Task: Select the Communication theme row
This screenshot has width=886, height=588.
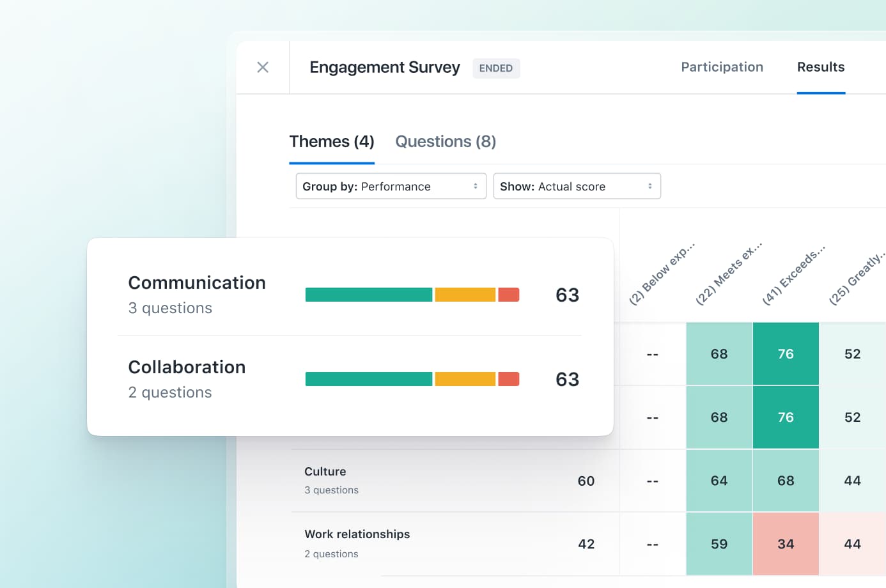Action: pyautogui.click(x=350, y=295)
